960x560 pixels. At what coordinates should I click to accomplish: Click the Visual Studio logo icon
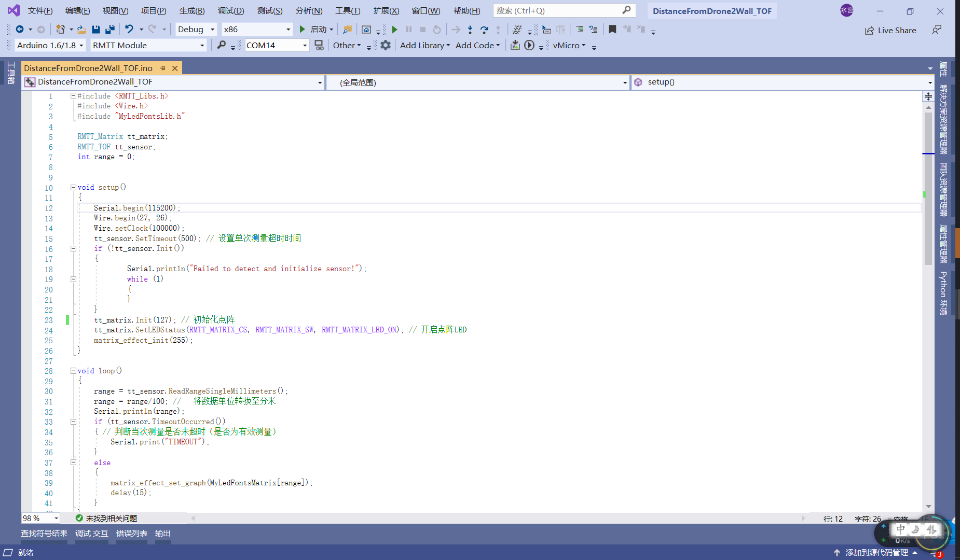pos(13,10)
